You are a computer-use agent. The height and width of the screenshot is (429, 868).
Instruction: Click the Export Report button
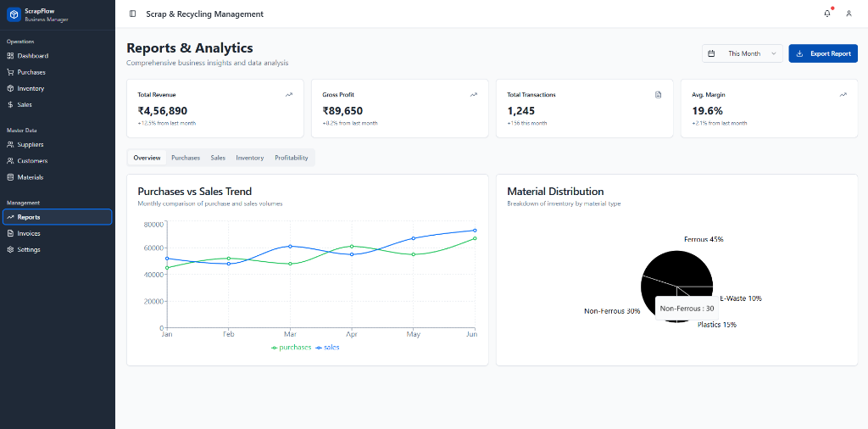coord(823,53)
